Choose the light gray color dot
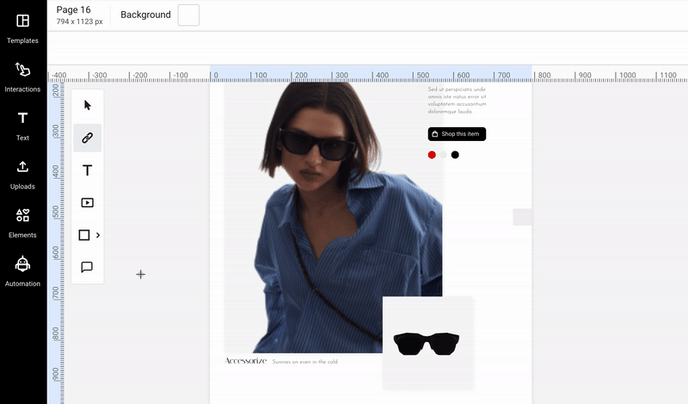Screen dimensions: 688x404 point(443,155)
